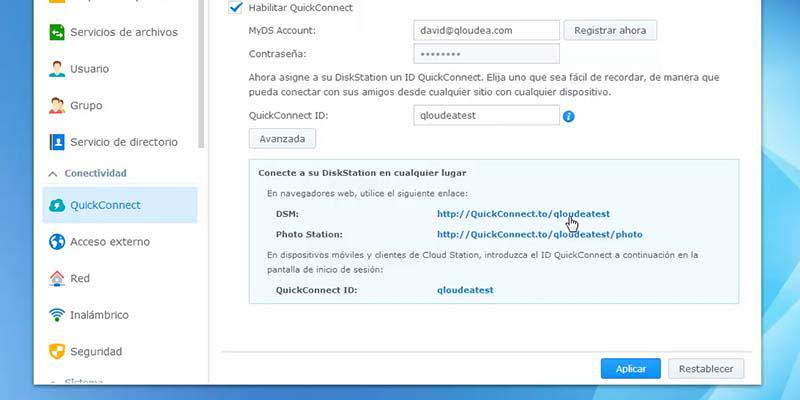Open the Avanzada settings button
Viewport: 800px width, 400px height.
click(282, 139)
